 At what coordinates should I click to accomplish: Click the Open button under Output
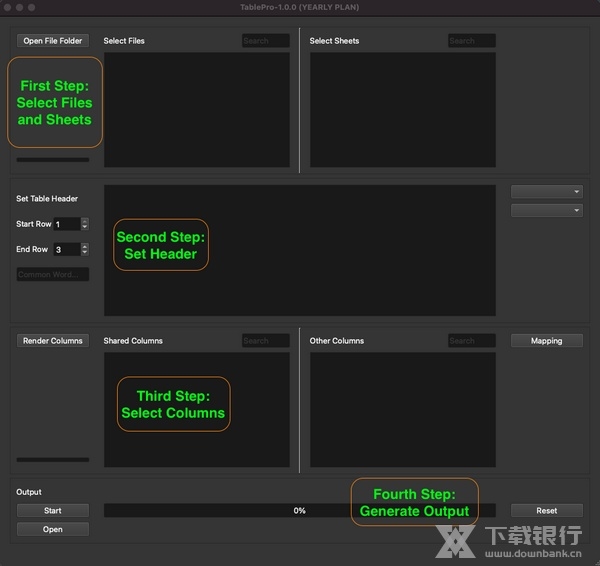pos(53,530)
